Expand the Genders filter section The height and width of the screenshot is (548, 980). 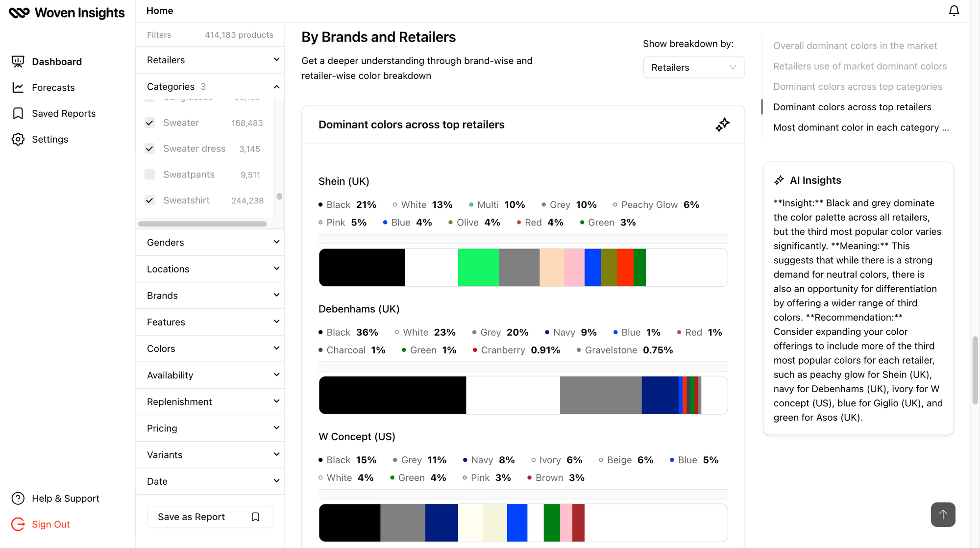[x=210, y=242]
